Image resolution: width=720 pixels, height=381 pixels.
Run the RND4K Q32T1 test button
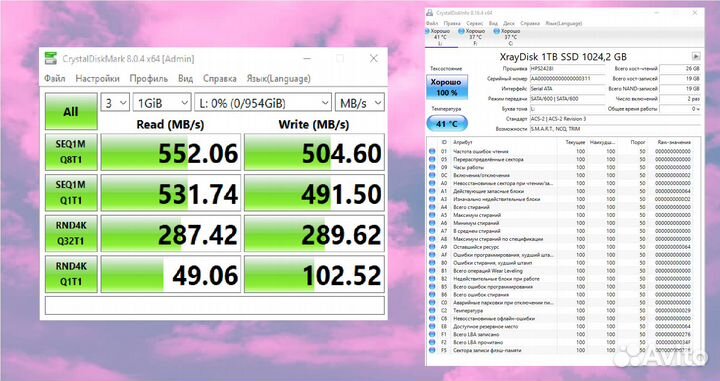[71, 234]
